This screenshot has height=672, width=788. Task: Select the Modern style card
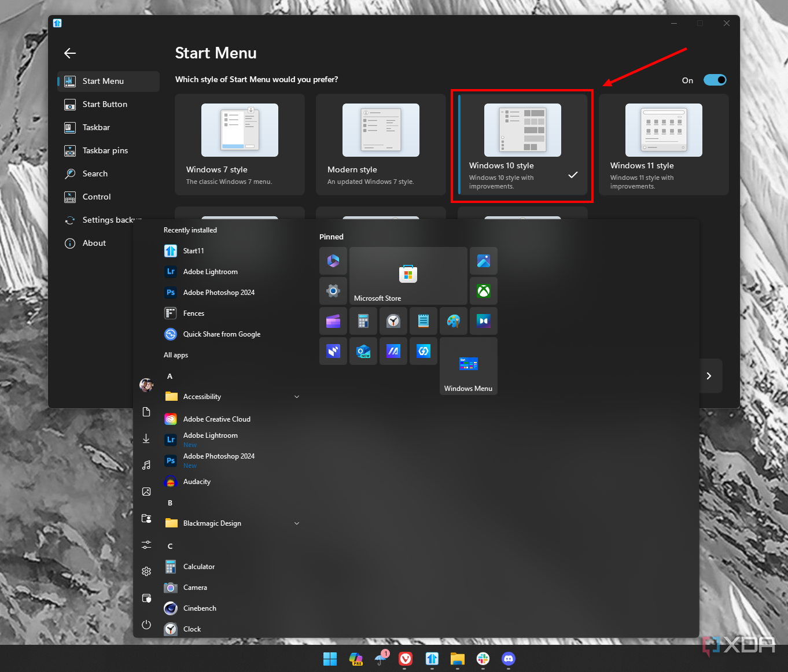coord(381,145)
